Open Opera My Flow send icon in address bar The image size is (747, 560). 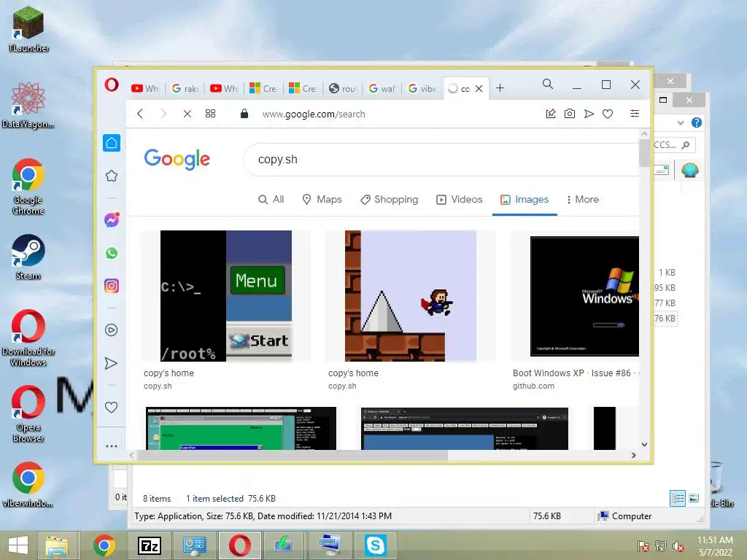coord(589,114)
